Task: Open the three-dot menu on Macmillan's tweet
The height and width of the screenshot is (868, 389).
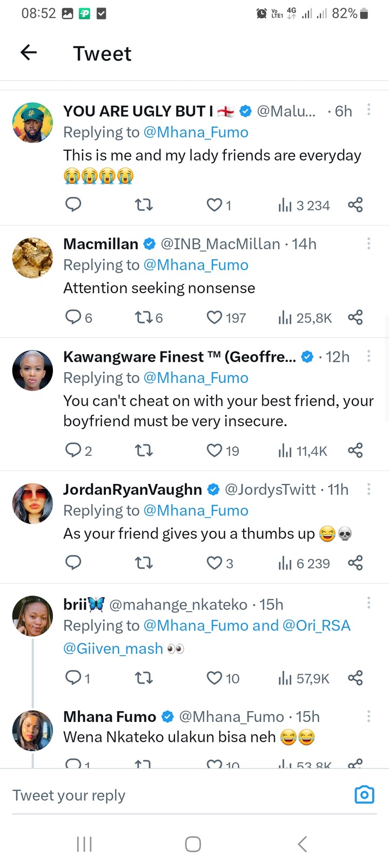Action: [x=368, y=243]
